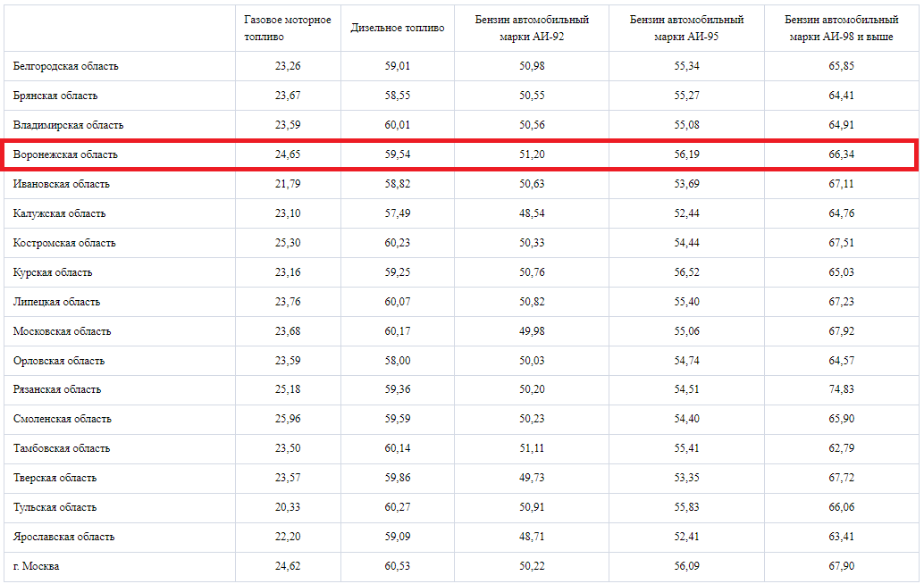Click Воронежская область gas fuel value 24,65
The width and height of the screenshot is (924, 584).
click(288, 154)
